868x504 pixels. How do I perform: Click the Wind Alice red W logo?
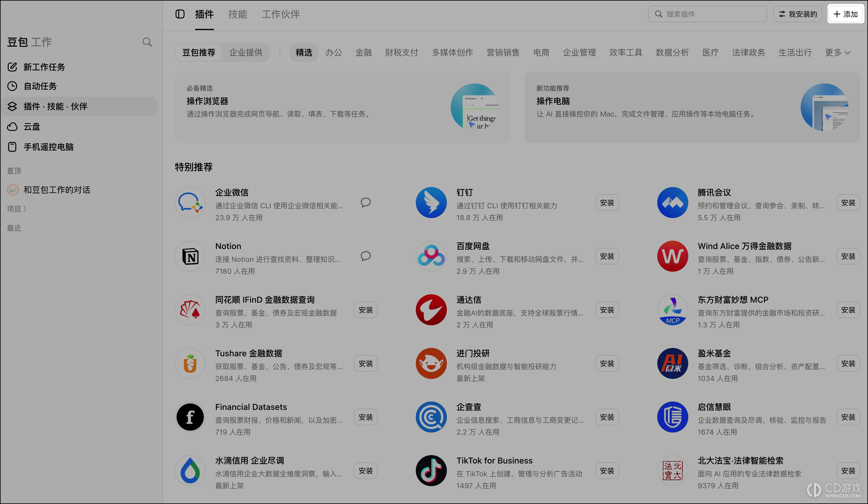tap(672, 256)
